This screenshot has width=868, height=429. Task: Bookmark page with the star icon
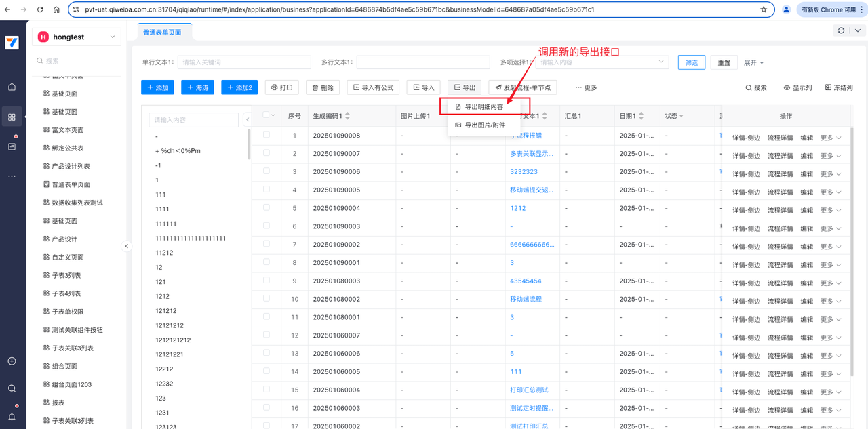(764, 10)
